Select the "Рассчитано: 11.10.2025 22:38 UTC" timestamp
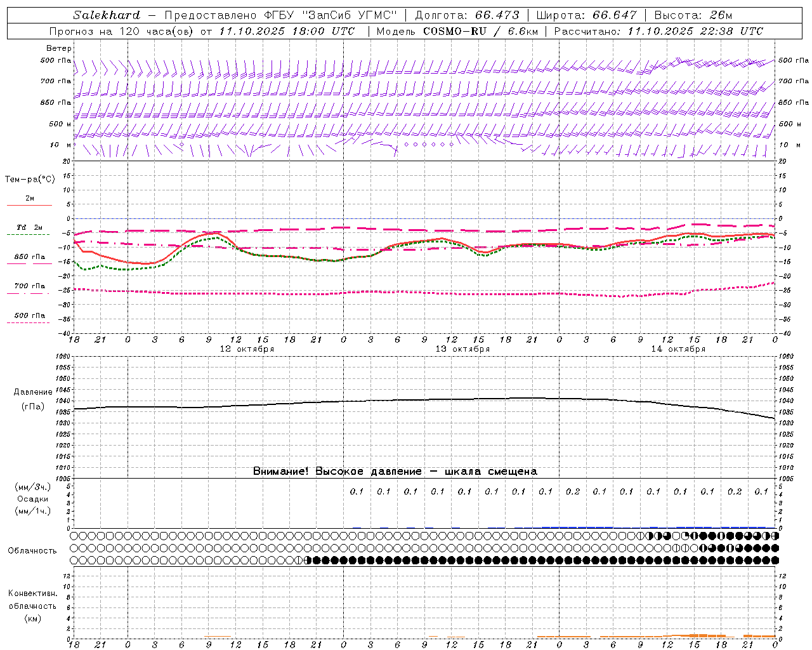Screen dimensions: 812x650 click(x=658, y=31)
